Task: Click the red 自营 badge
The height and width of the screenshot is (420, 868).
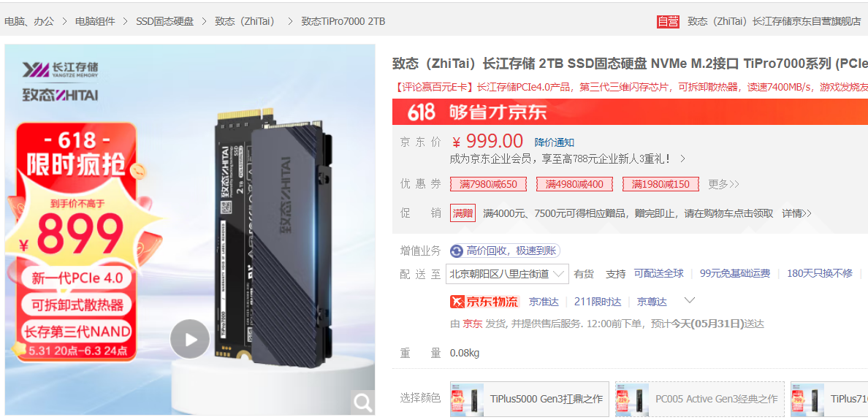Action: 668,22
